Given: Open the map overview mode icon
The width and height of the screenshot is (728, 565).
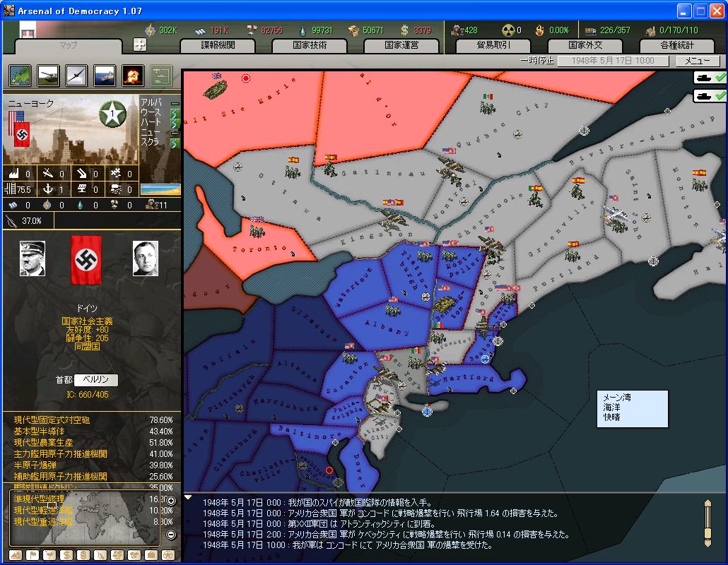Looking at the screenshot, I should coord(20,75).
